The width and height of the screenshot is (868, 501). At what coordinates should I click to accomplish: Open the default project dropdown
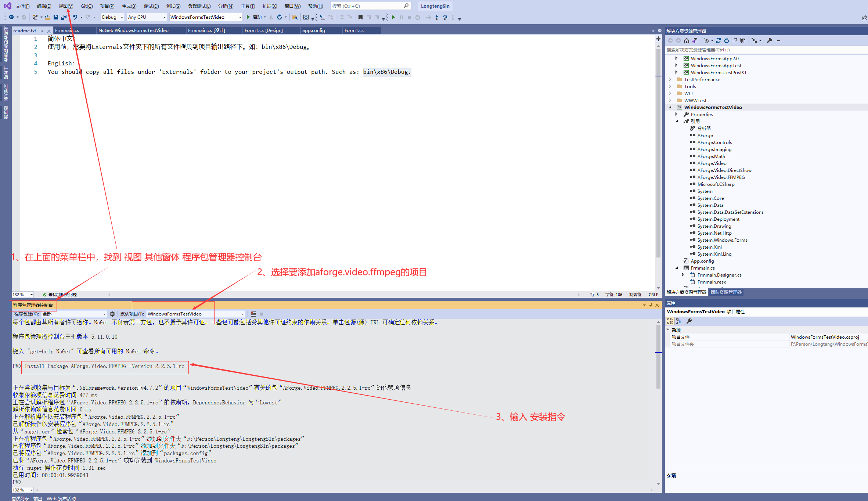click(x=242, y=314)
